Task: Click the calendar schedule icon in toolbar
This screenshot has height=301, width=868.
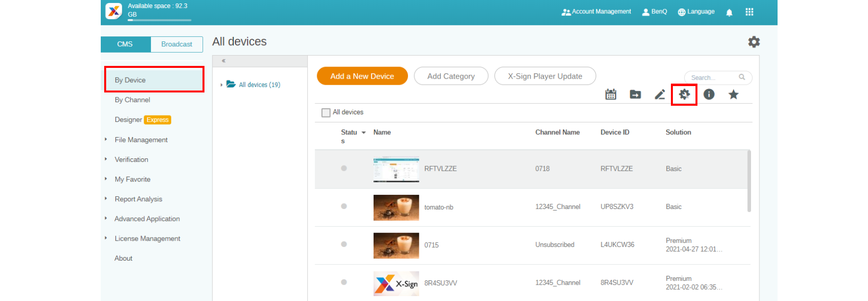Action: tap(610, 94)
